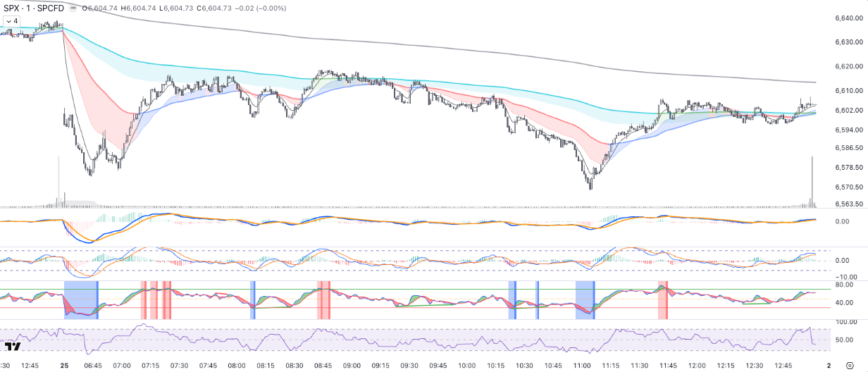Expand the collapsed indicators legend showing 4
The height and width of the screenshot is (372, 868).
11,21
